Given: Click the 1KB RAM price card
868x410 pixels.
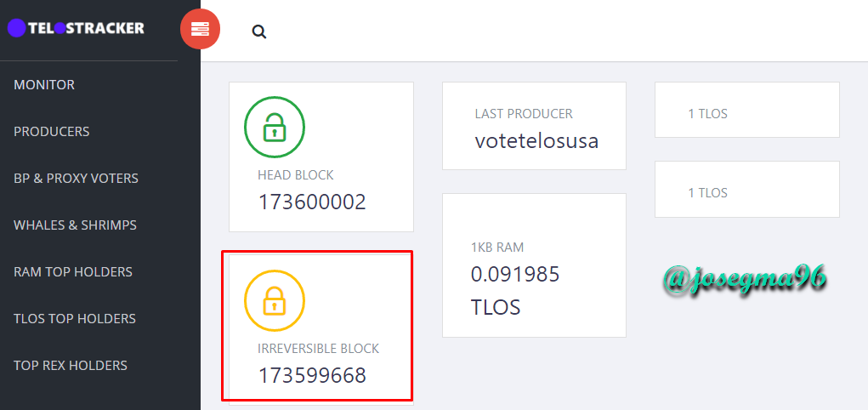Looking at the screenshot, I should [x=534, y=265].
